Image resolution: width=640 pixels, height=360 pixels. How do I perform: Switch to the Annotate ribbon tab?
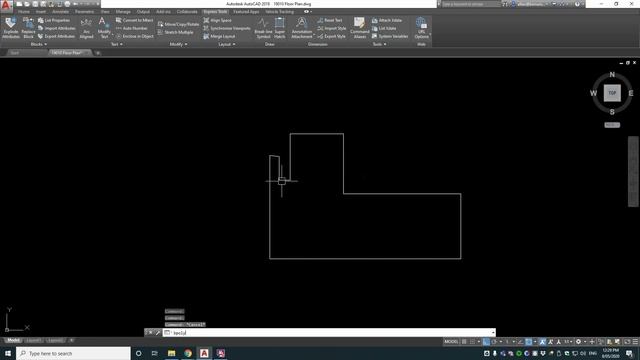60,12
